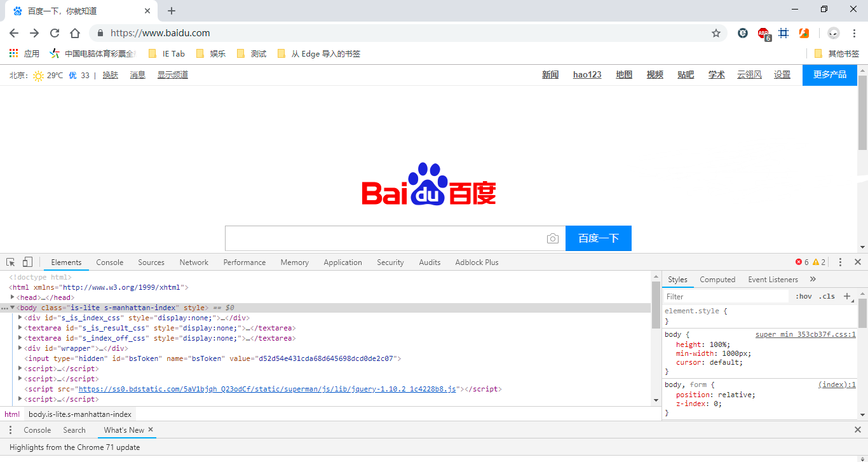Click the address bar URL
Viewport: 868px width, 462px height.
pyautogui.click(x=160, y=33)
